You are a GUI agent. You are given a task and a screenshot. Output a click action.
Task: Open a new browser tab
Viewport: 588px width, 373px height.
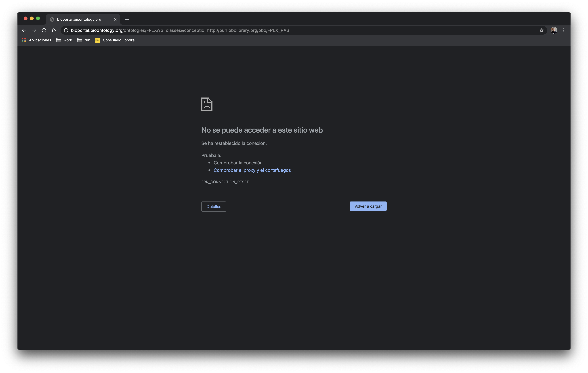(126, 19)
